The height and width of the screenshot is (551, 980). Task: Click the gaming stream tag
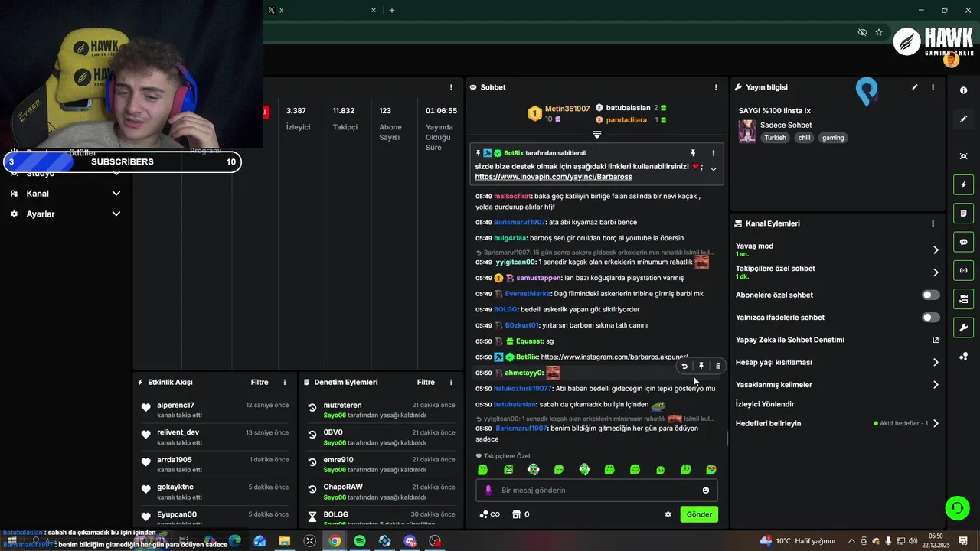click(x=833, y=138)
